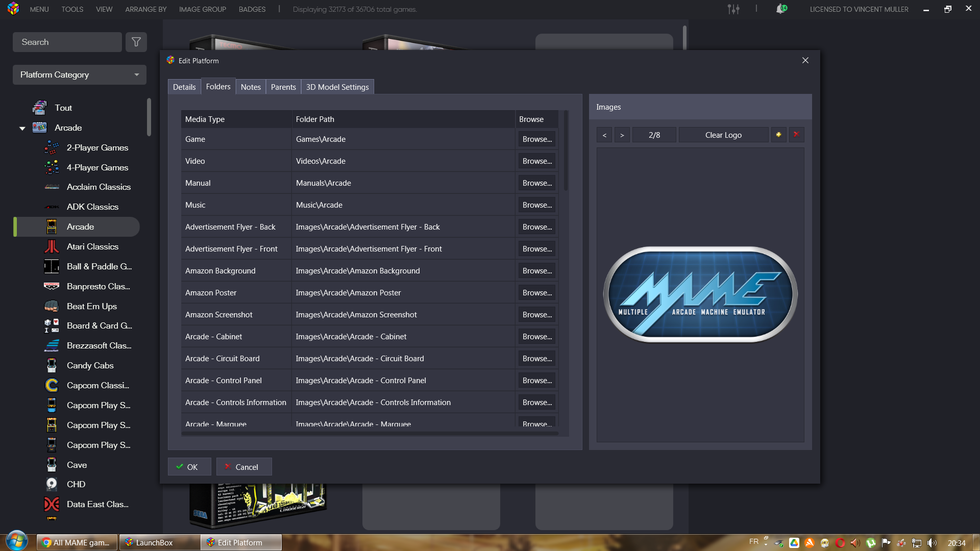Switch to the Details tab

point(184,87)
